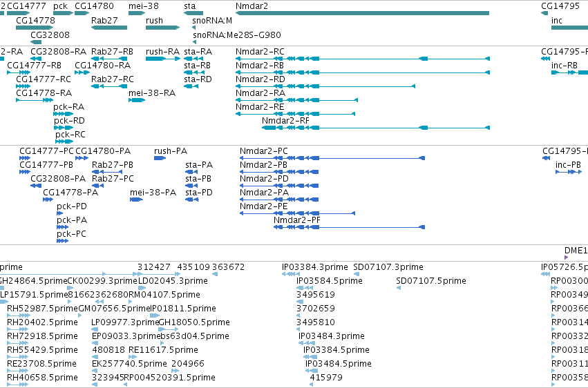Viewport: 588px width, 388px height.
Task: Select the pck gene label
Action: 60,6
